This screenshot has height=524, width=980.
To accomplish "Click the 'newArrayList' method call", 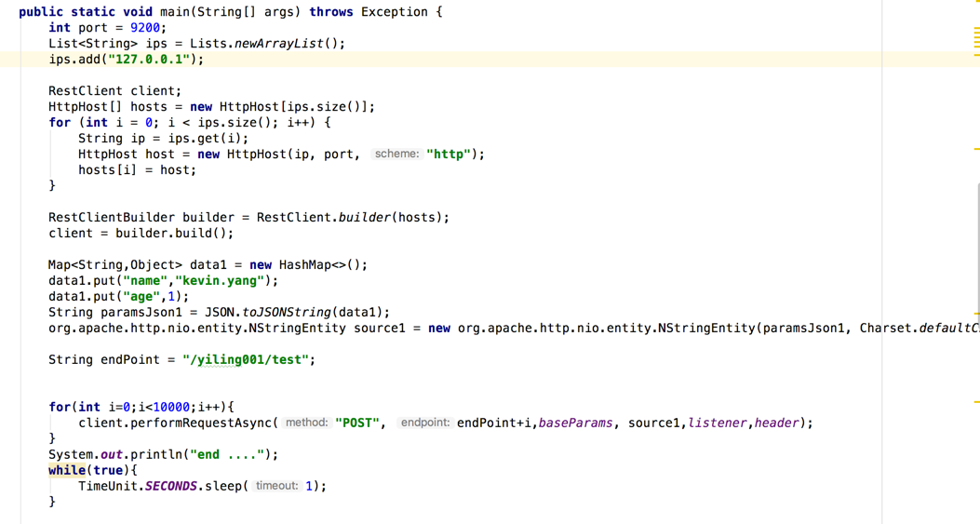I will click(279, 43).
